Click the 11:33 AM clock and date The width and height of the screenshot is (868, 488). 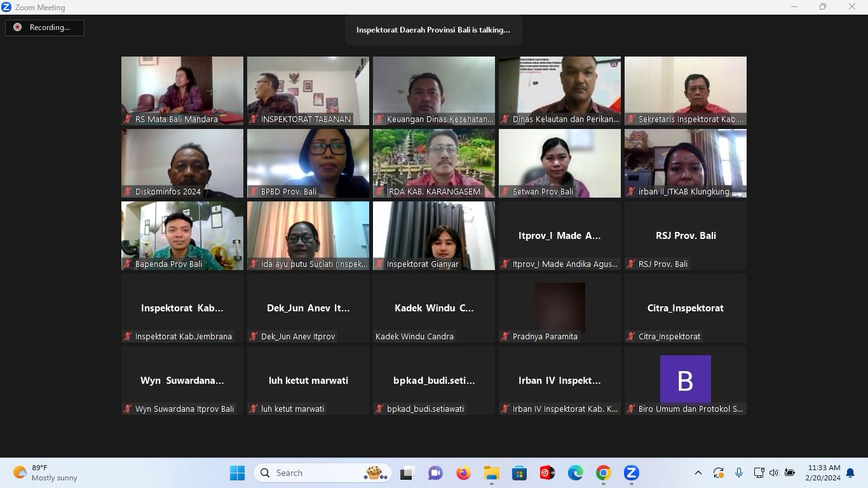(823, 473)
